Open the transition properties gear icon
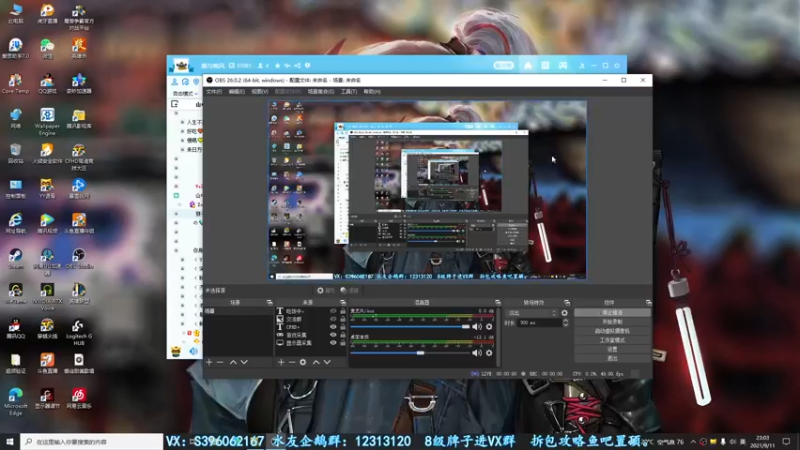This screenshot has height=450, width=800. click(x=564, y=313)
